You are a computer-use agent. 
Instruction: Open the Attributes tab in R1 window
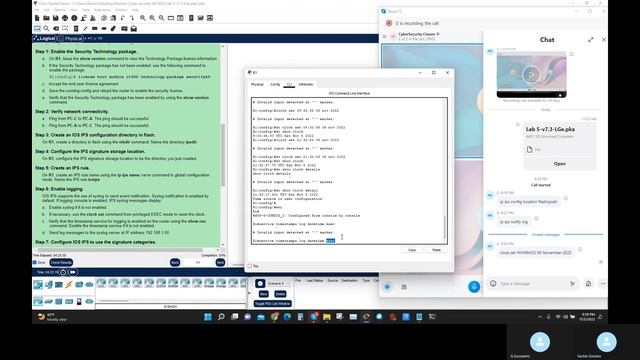pos(306,84)
